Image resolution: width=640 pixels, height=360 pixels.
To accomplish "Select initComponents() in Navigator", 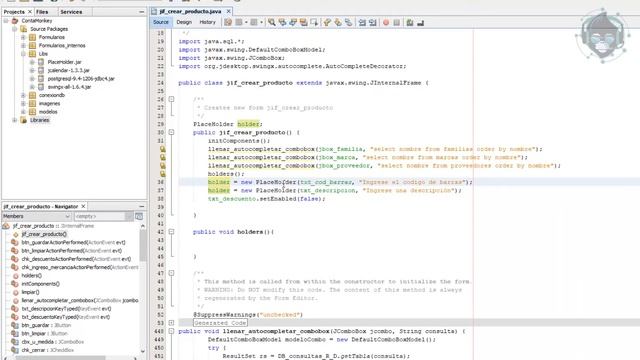I will 40,284.
